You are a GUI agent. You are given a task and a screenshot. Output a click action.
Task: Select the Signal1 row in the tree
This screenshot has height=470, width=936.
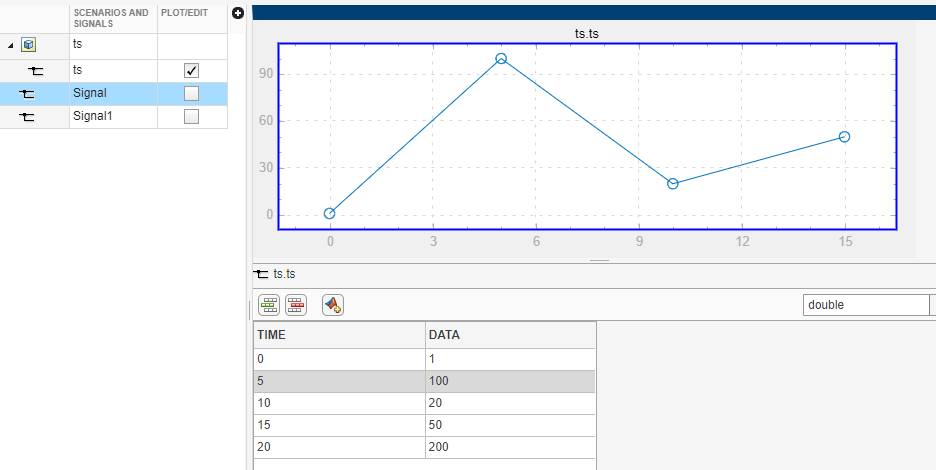click(113, 117)
